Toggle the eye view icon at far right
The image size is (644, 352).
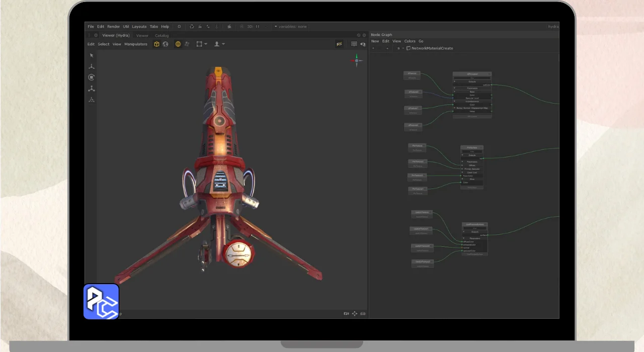(363, 44)
